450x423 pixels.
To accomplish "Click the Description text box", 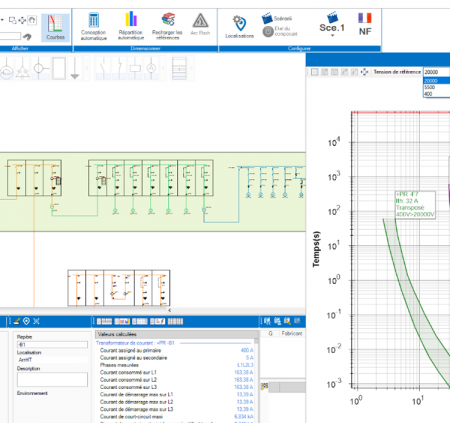I will pyautogui.click(x=52, y=379).
